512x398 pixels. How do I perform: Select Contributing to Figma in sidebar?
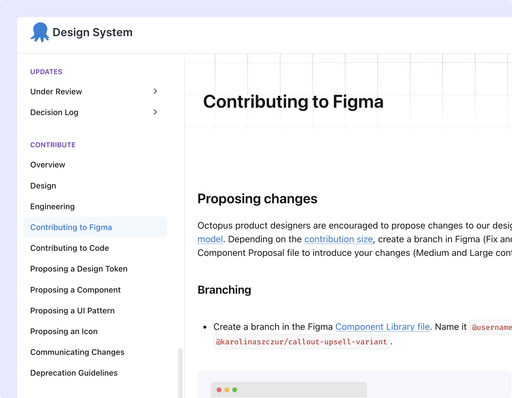[95, 227]
